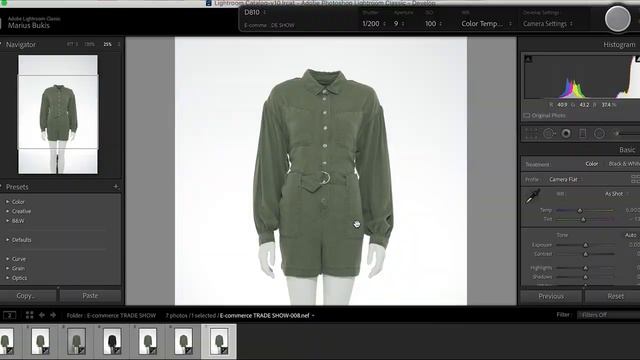This screenshot has height=360, width=640.
Task: Collapse the Presets panel
Action: point(16,187)
